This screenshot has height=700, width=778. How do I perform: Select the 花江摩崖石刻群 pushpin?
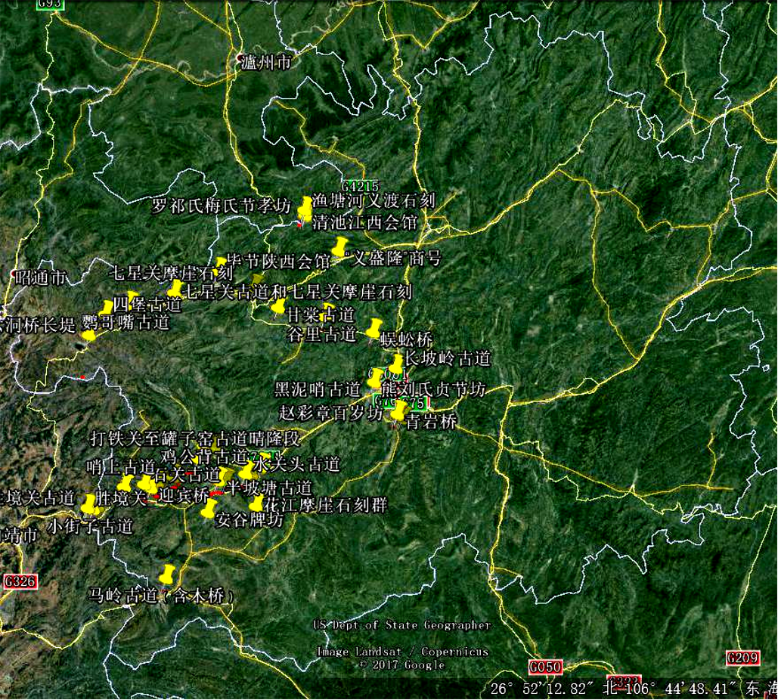257,503
